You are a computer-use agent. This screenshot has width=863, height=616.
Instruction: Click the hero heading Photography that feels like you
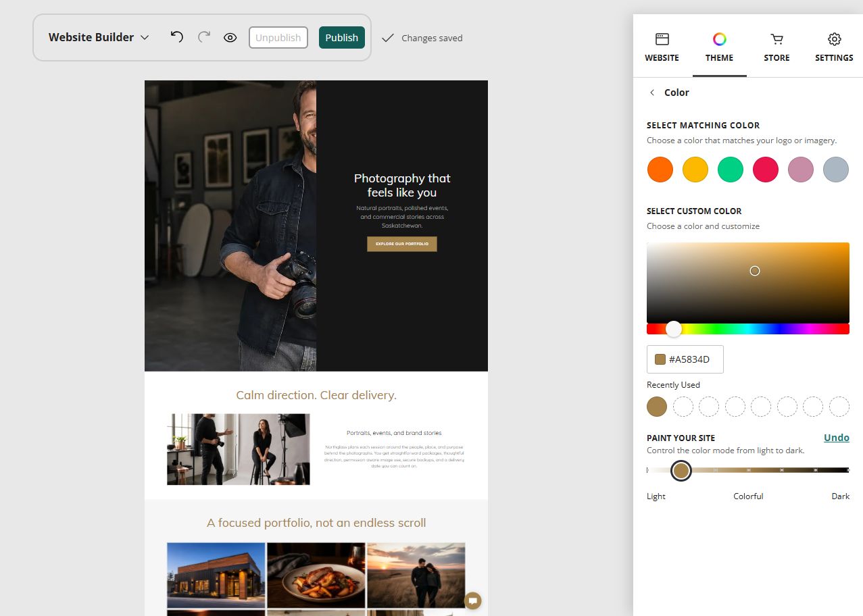click(402, 185)
